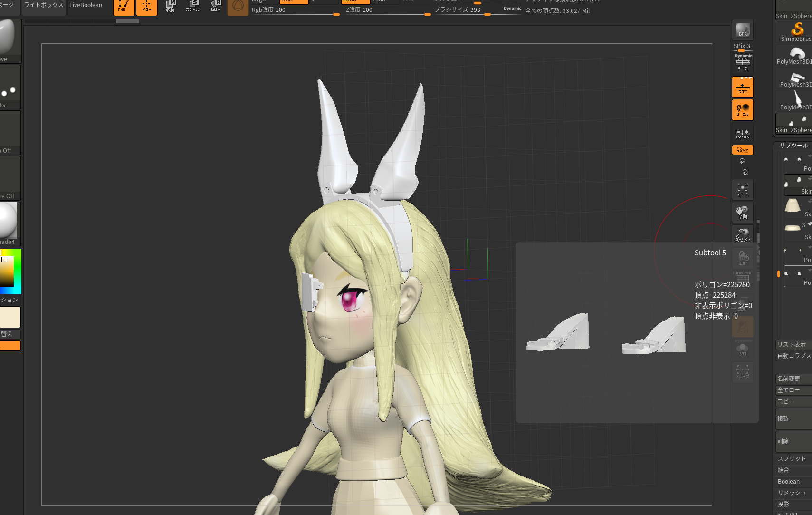Open the Lightbox (ライトボックス) button

pyautogui.click(x=44, y=6)
